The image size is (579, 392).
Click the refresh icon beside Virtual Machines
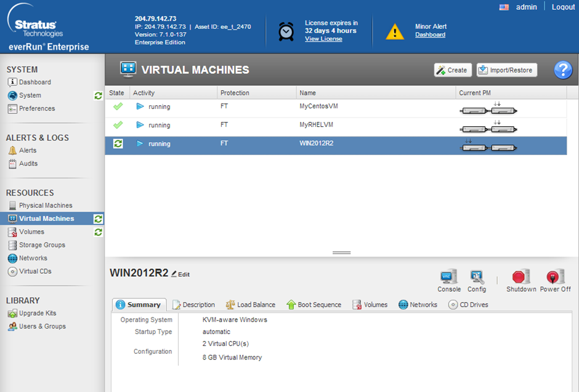click(98, 219)
